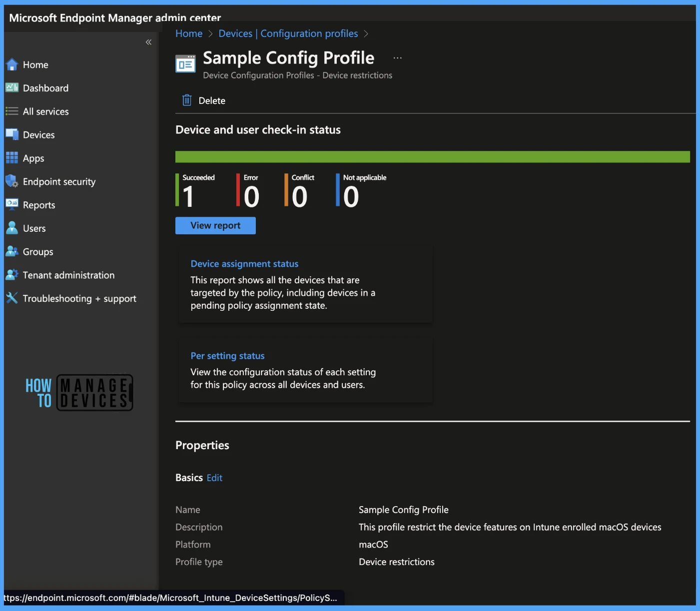Click the Properties heading
700x611 pixels.
[202, 446]
